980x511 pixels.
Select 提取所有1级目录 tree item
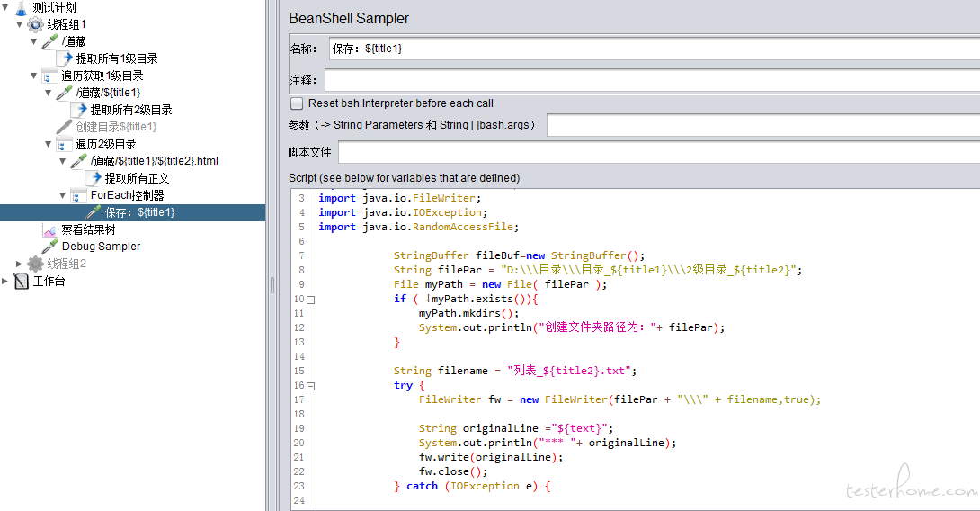(117, 58)
